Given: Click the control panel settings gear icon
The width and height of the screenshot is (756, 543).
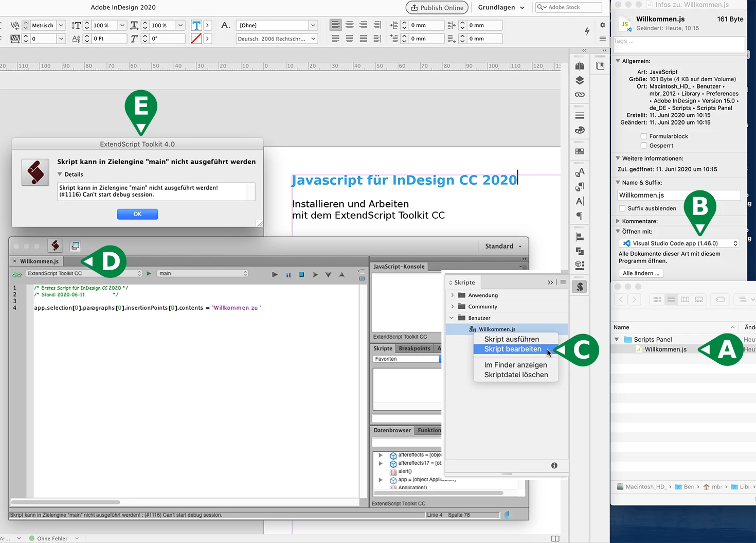Looking at the screenshot, I should tap(603, 25).
